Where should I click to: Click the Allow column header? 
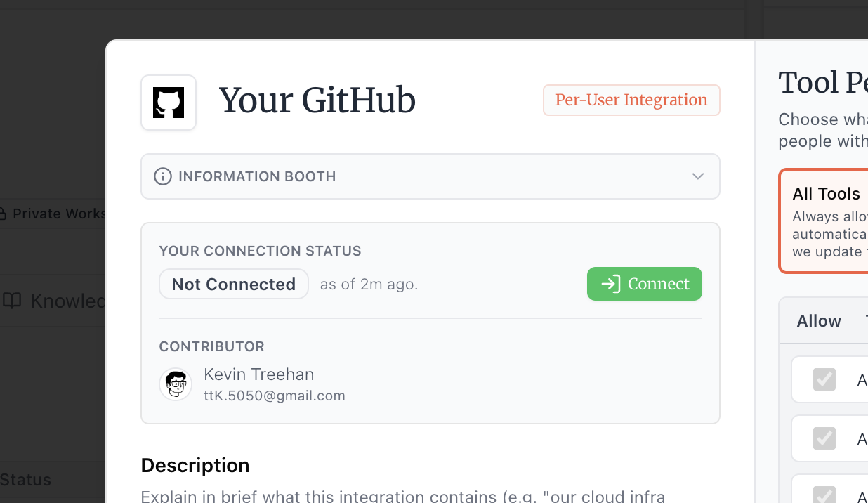click(x=818, y=321)
